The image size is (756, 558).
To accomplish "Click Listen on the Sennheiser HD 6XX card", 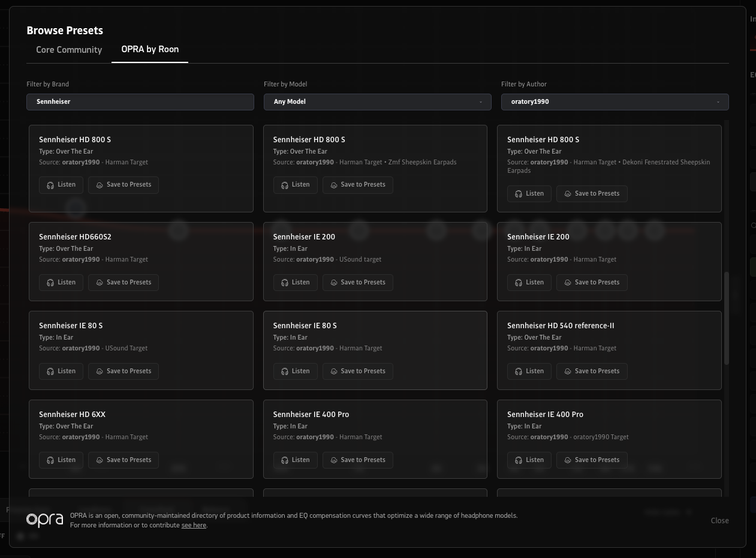I will [x=61, y=460].
